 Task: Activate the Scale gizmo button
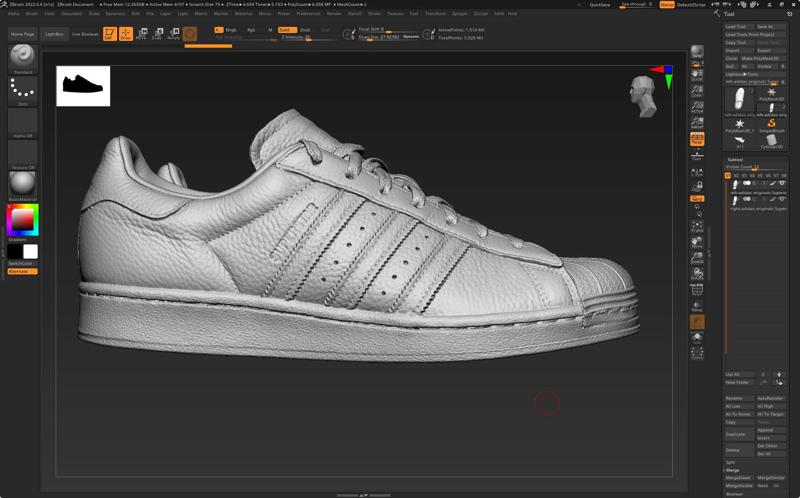(157, 34)
